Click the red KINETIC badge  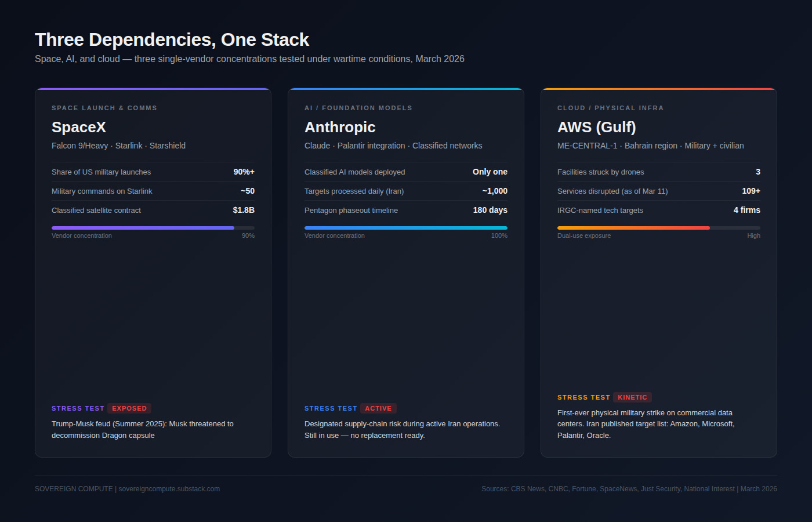632,397
